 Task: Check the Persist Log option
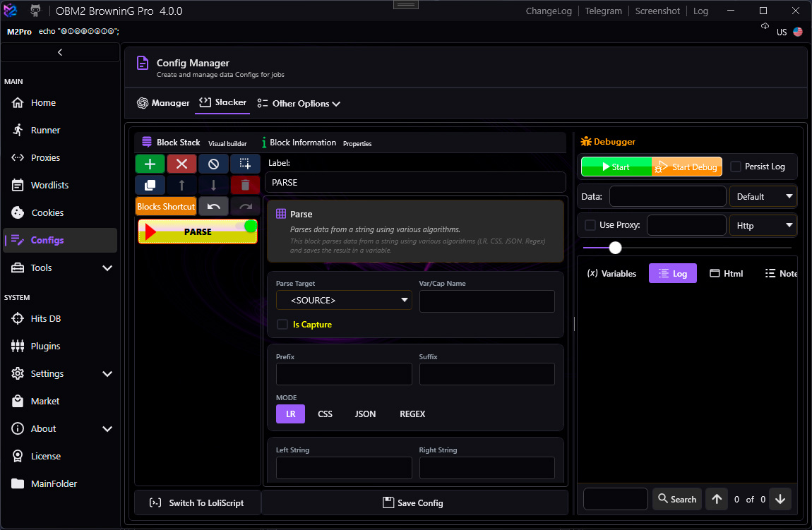coord(735,167)
